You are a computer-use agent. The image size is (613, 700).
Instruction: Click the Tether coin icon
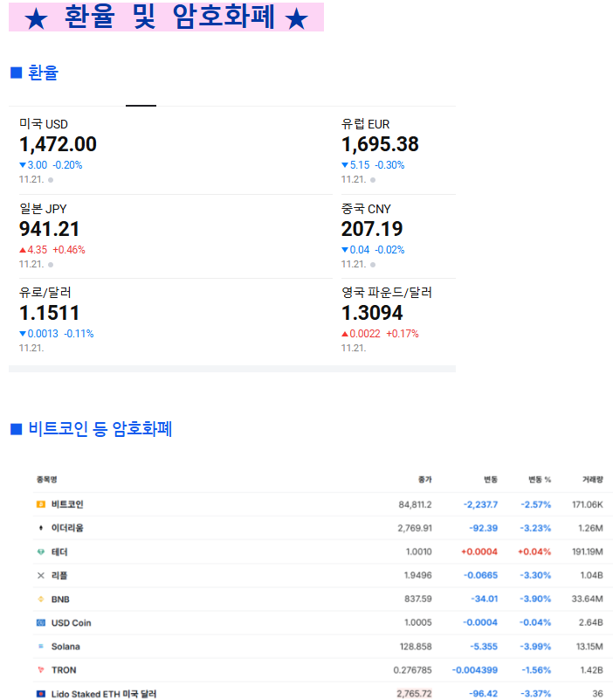[x=40, y=552]
